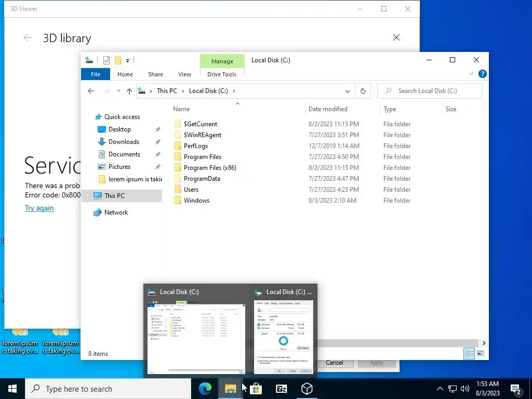Select Network in navigation pane
Image resolution: width=532 pixels, height=399 pixels.
(x=116, y=212)
